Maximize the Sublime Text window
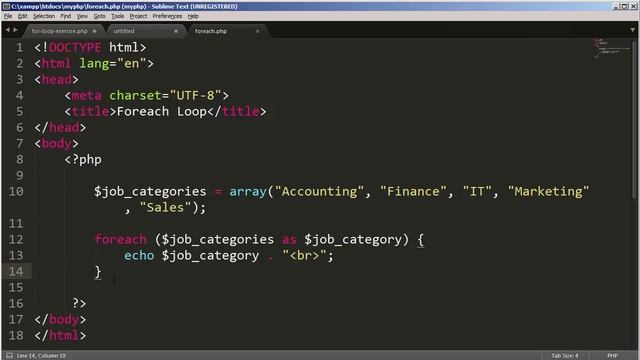The image size is (640, 360). [624, 6]
